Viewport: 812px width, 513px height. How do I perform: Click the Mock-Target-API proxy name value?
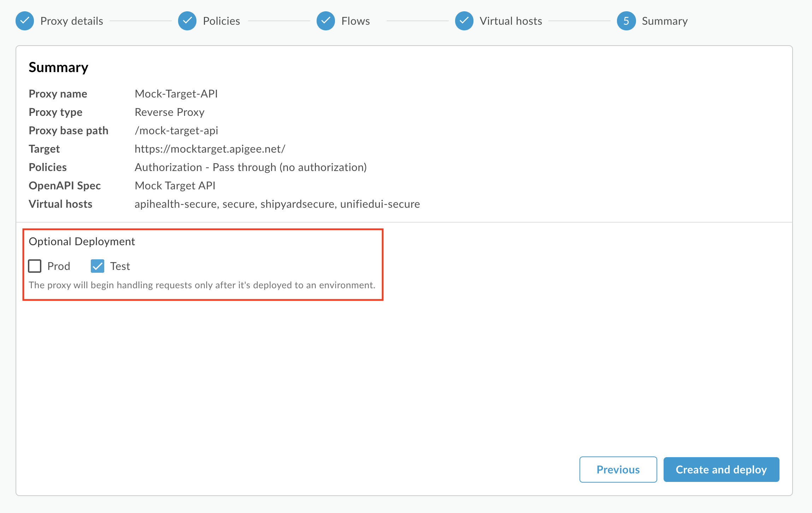[x=176, y=94]
